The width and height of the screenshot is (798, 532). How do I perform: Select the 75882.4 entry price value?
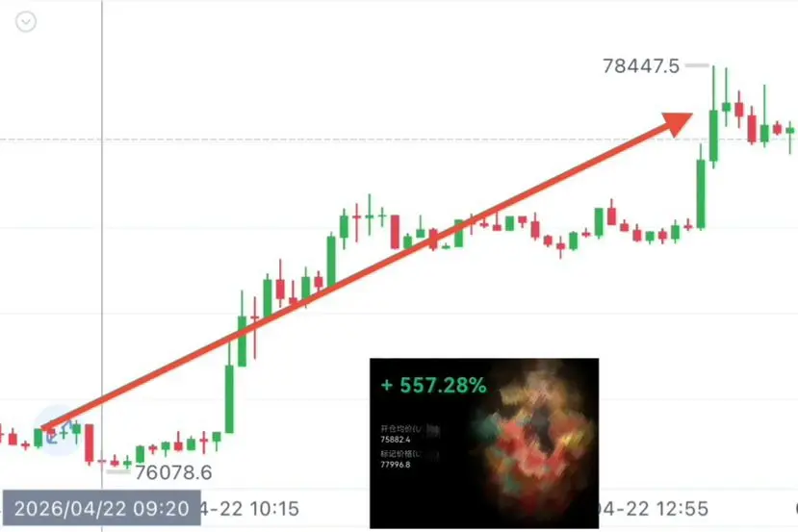pyautogui.click(x=396, y=440)
